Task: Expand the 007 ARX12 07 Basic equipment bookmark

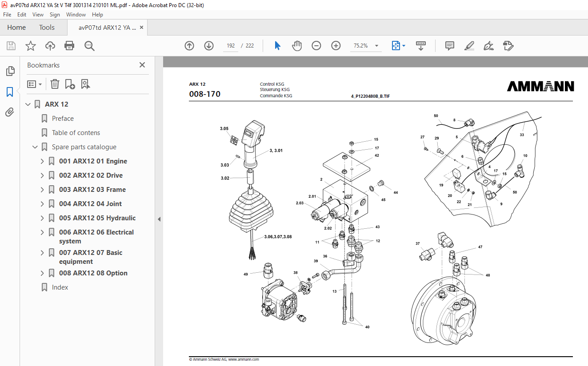Action: pos(43,253)
